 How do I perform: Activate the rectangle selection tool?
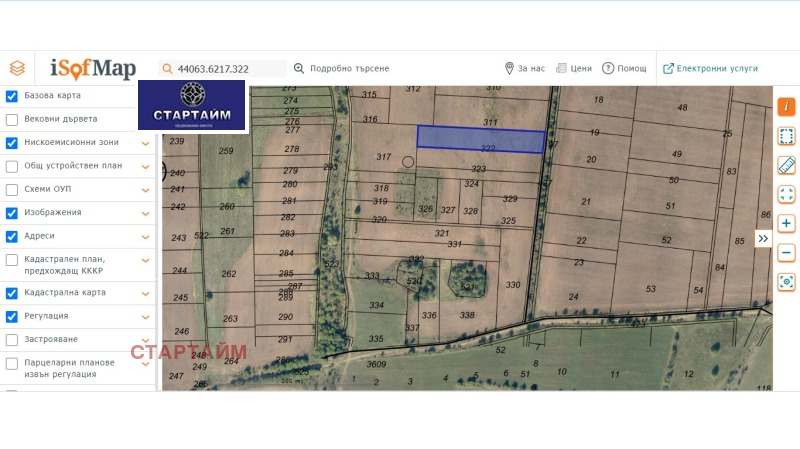tap(786, 136)
